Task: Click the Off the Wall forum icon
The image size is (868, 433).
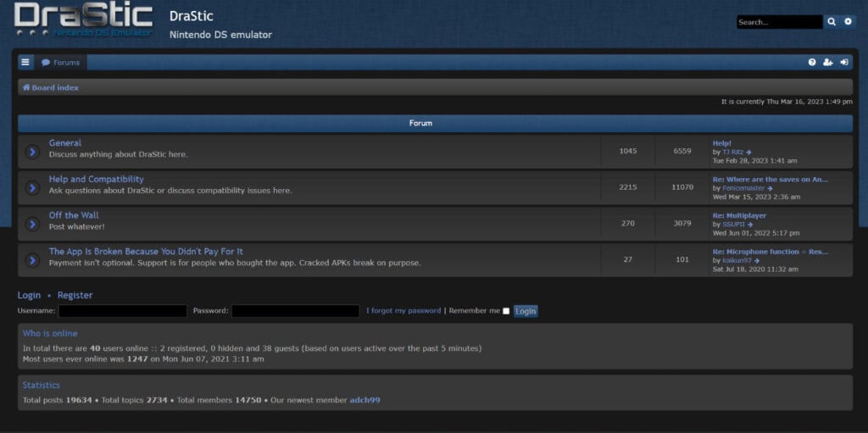Action: (33, 225)
